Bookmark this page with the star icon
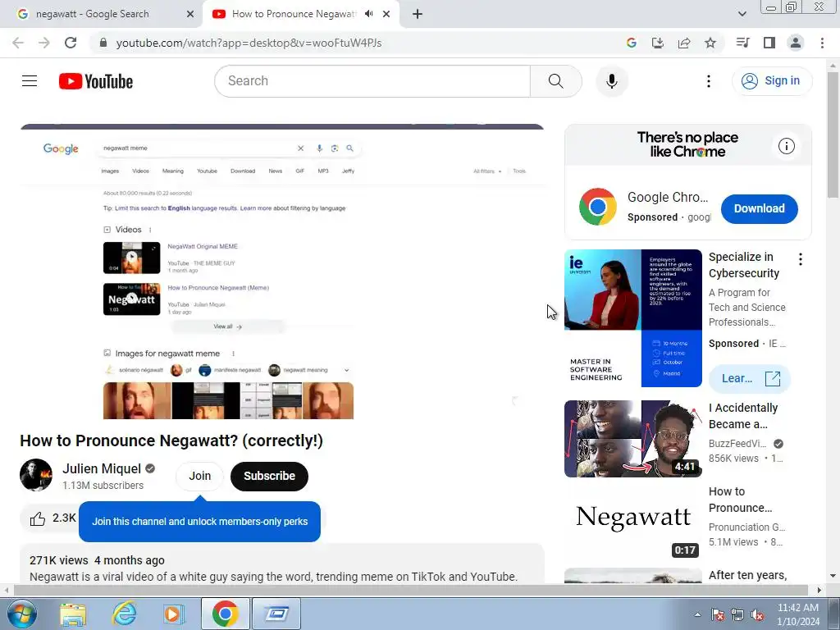This screenshot has height=630, width=840. pyautogui.click(x=710, y=43)
